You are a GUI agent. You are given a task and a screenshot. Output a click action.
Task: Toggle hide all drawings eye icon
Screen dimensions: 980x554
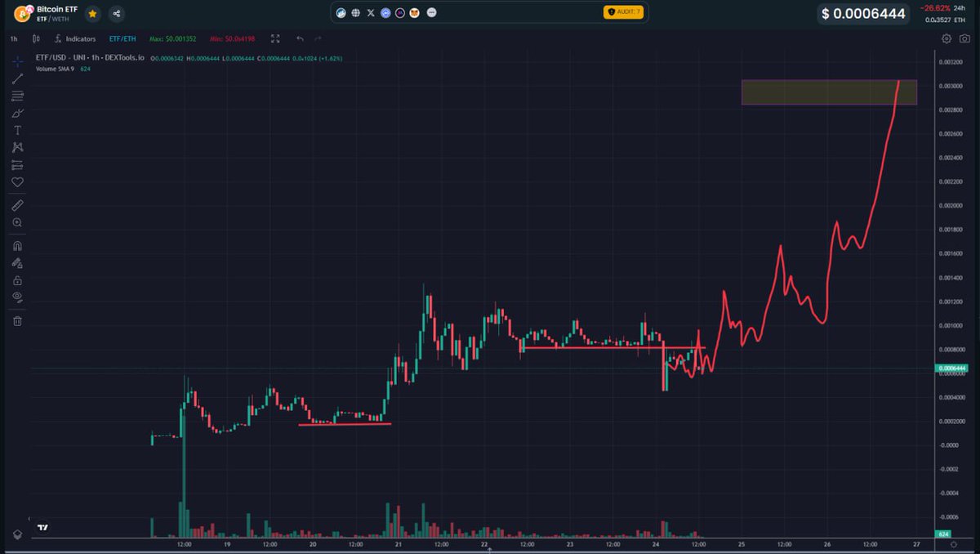[17, 297]
